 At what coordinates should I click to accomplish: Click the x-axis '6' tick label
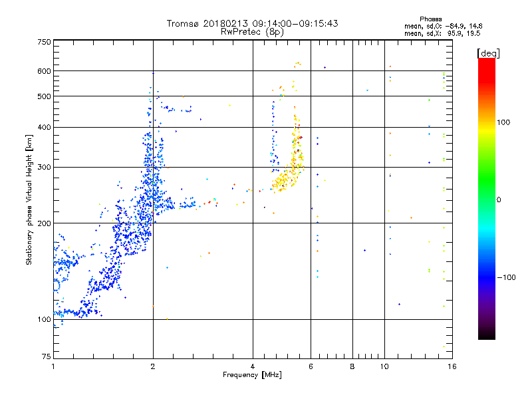pyautogui.click(x=311, y=366)
